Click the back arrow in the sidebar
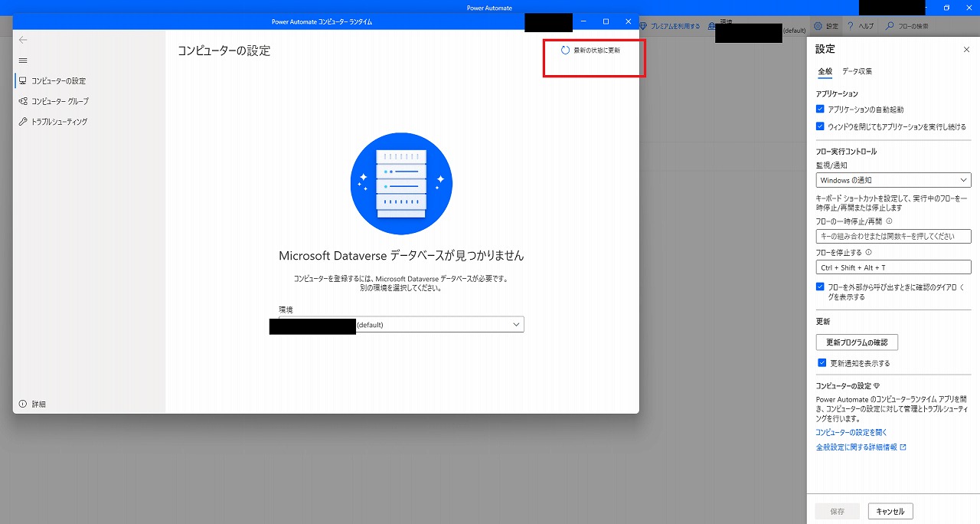Image resolution: width=980 pixels, height=524 pixels. pyautogui.click(x=23, y=40)
